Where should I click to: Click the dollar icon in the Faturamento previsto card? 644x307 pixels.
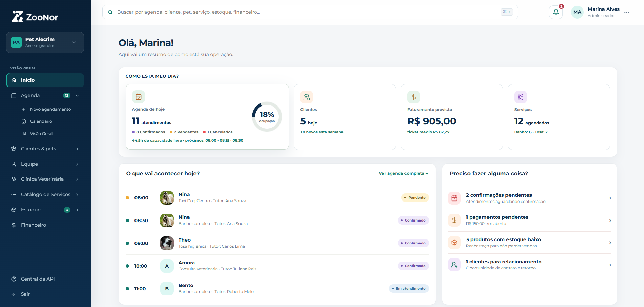414,97
